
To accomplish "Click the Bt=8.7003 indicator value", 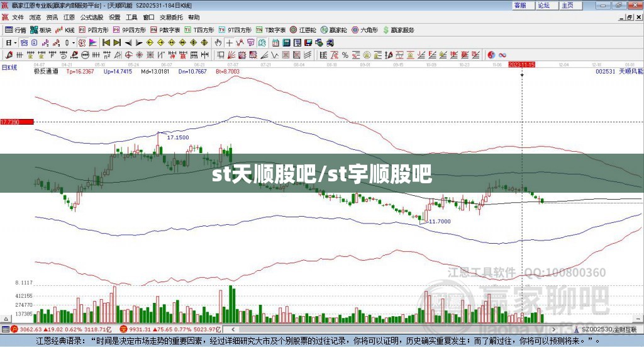I will pyautogui.click(x=228, y=71).
